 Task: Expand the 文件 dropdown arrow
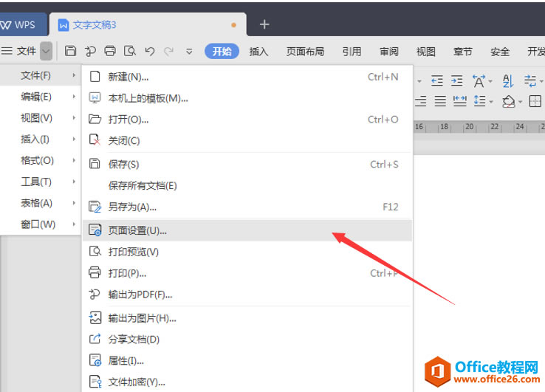[x=47, y=51]
